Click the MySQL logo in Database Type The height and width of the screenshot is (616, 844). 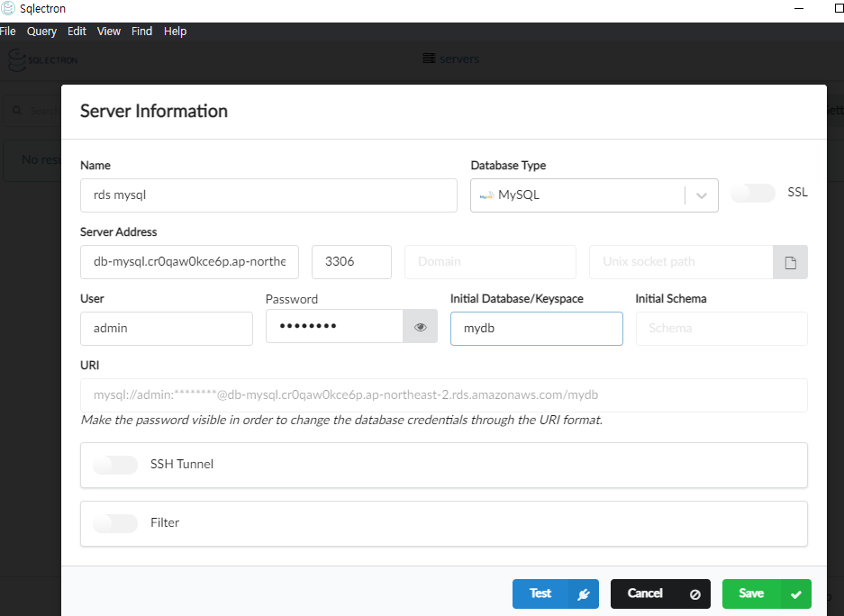pos(486,195)
